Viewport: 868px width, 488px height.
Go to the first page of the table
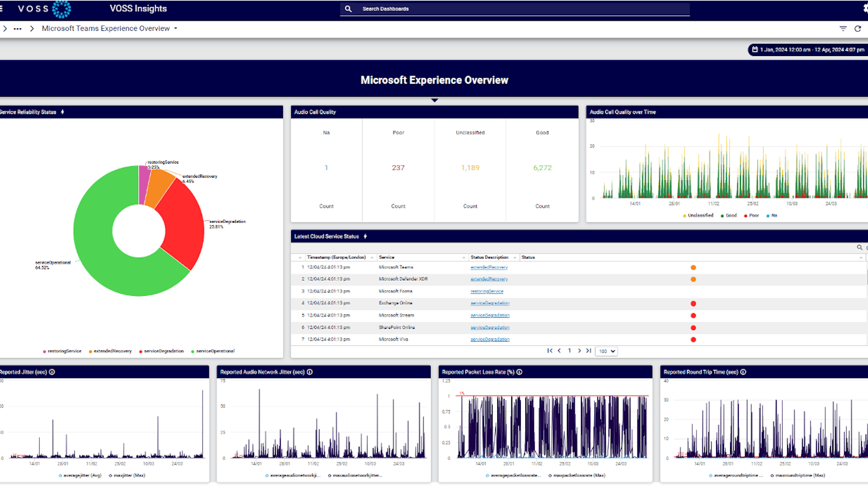(550, 351)
